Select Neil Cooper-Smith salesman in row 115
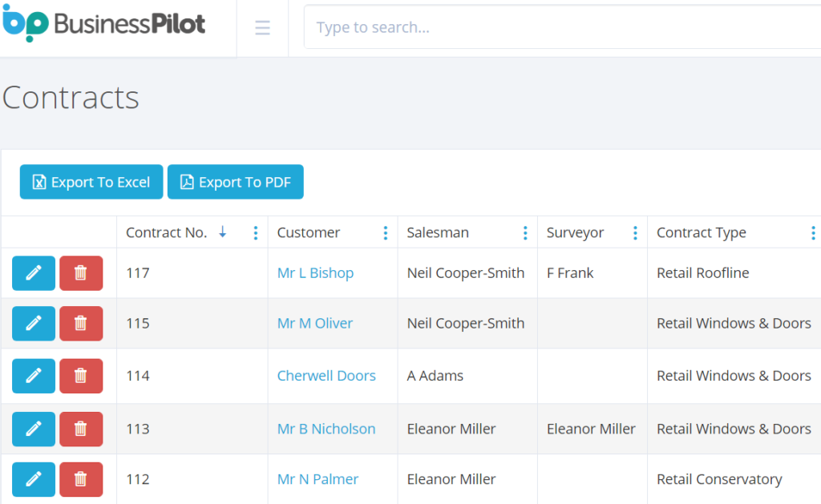The image size is (821, 504). pyautogui.click(x=466, y=323)
